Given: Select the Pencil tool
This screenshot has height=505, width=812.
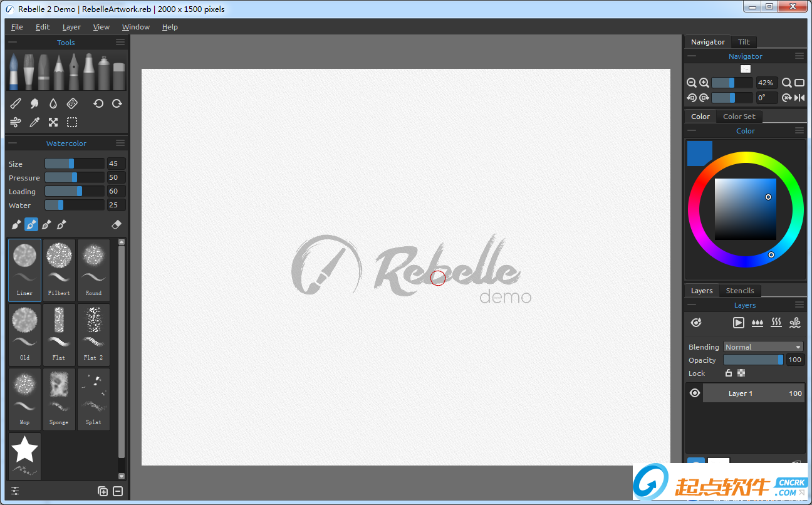Looking at the screenshot, I should coord(59,71).
